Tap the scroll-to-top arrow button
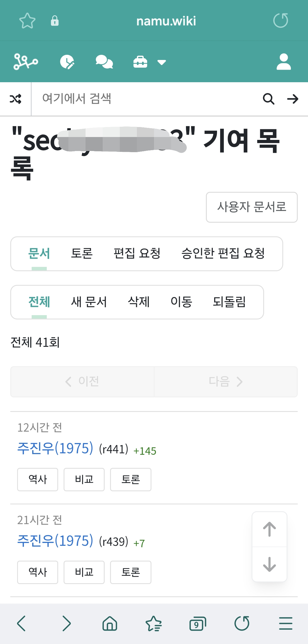 coord(269,529)
